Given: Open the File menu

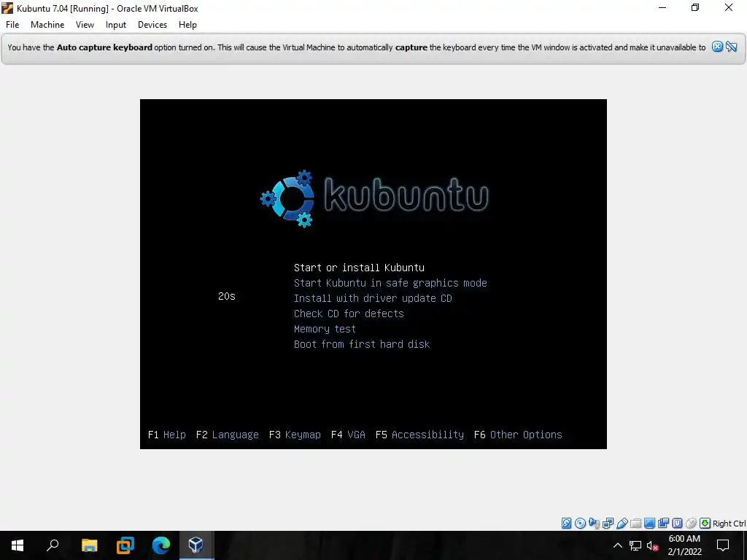Looking at the screenshot, I should pos(12,25).
